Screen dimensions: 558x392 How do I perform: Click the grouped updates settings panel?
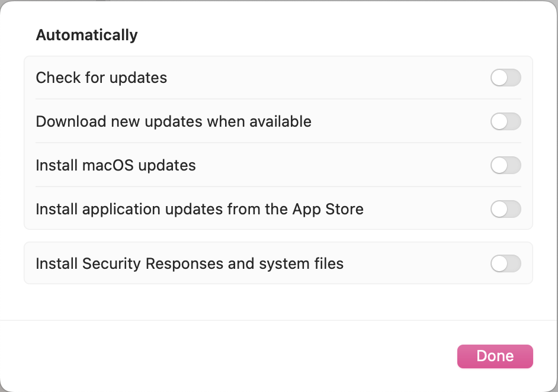pos(278,142)
